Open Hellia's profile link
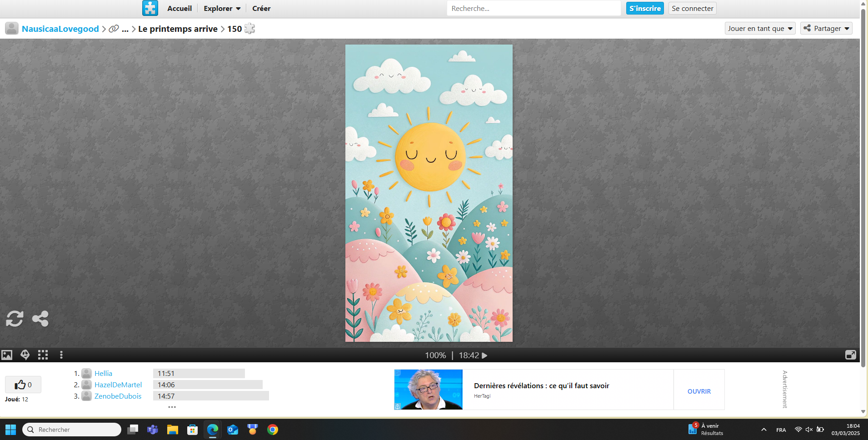 [103, 374]
